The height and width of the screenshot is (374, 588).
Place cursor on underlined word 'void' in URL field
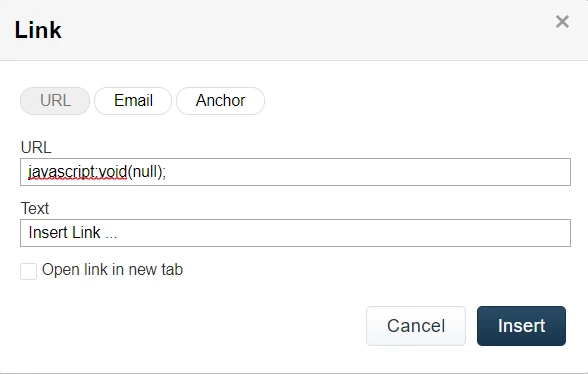(x=113, y=172)
